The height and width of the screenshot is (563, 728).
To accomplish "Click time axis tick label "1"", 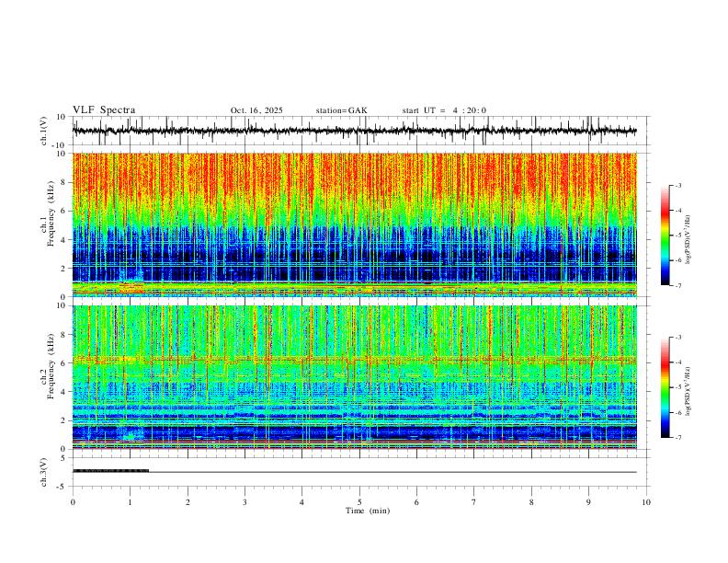I will (130, 502).
